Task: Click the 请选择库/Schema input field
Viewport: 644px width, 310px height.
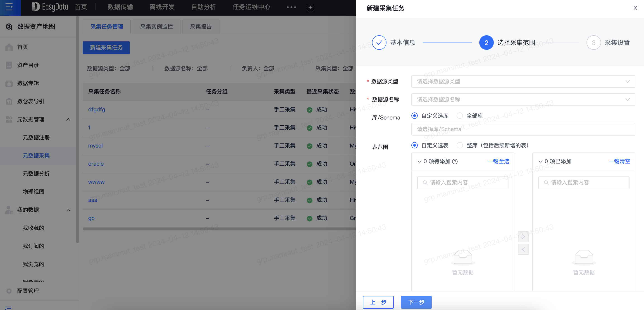Action: pyautogui.click(x=523, y=129)
